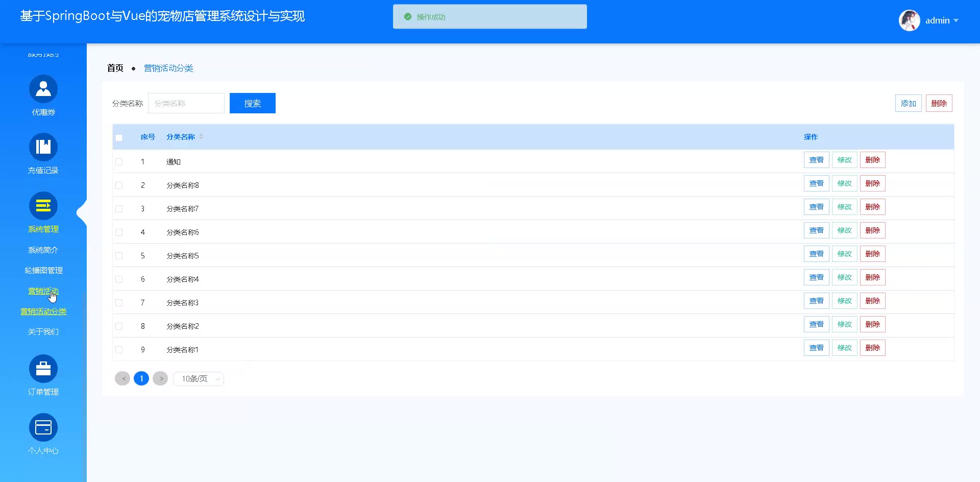Click the 分类名称1 name cell
The height and width of the screenshot is (482, 980).
pyautogui.click(x=183, y=350)
